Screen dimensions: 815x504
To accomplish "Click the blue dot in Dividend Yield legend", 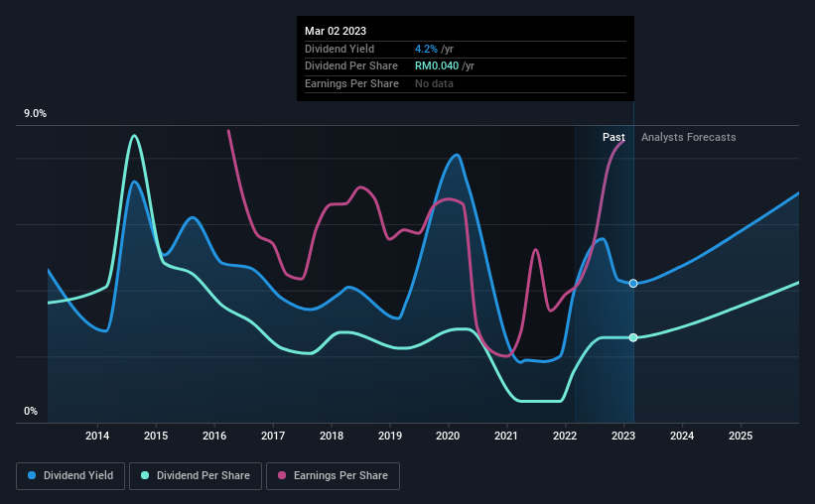I will [x=32, y=475].
